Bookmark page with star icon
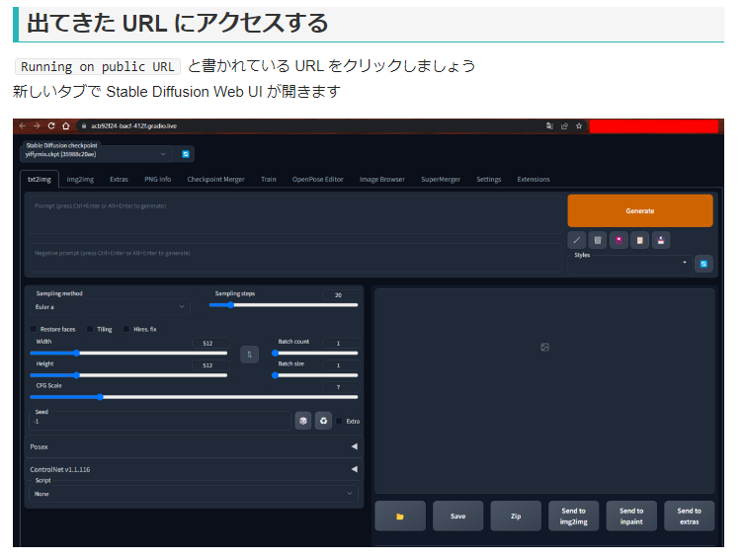Viewport: 743px width, 560px height. click(x=579, y=126)
